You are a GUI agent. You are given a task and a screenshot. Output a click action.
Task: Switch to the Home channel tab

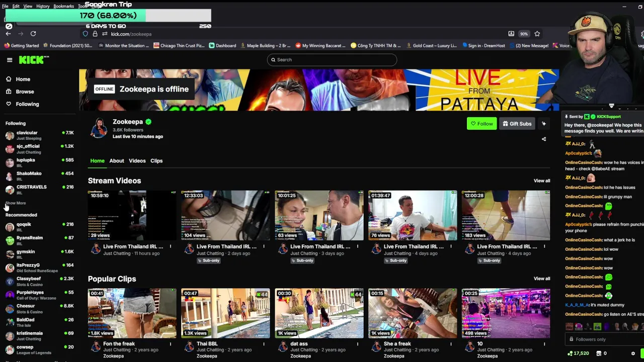point(98,161)
